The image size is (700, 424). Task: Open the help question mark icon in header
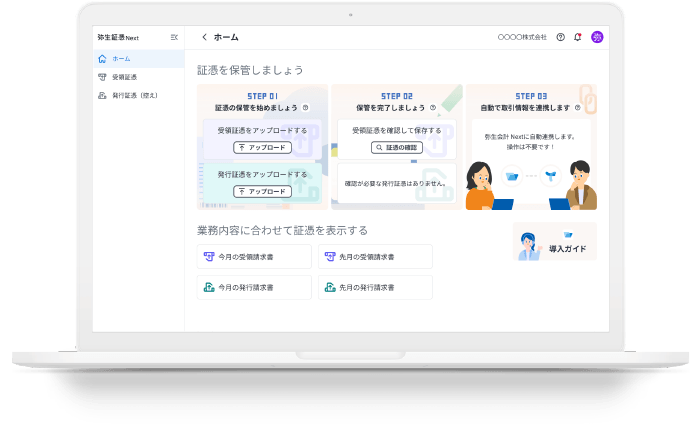pos(561,37)
